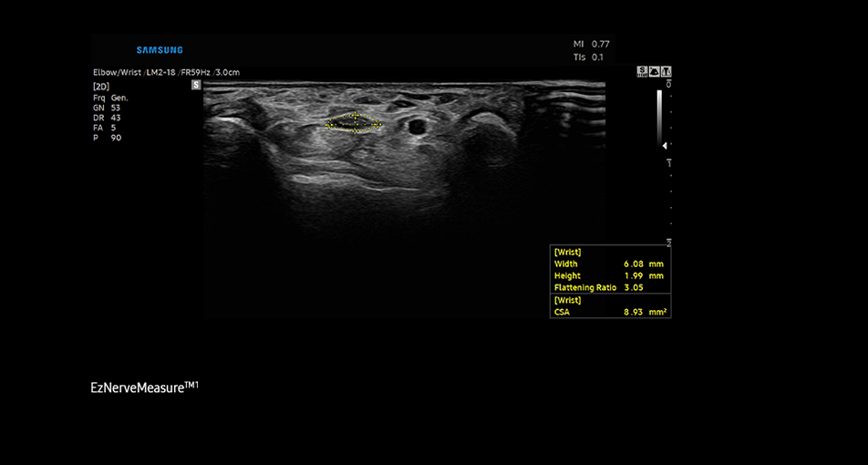Click the DR 43 dynamic range value

pos(106,118)
